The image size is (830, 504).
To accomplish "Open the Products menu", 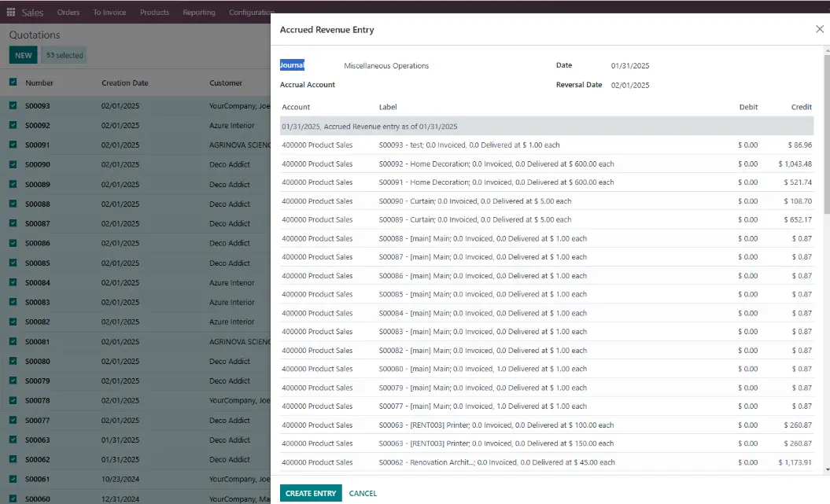I will pos(154,13).
